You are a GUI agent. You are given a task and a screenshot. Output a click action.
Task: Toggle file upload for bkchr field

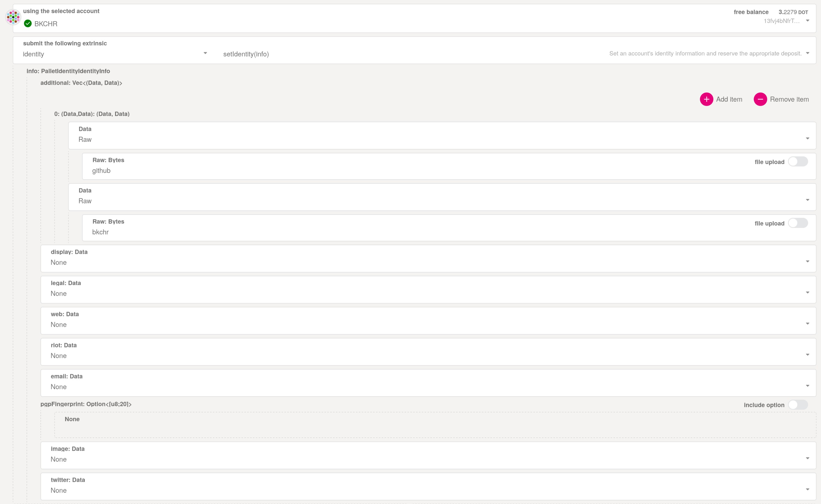click(798, 223)
